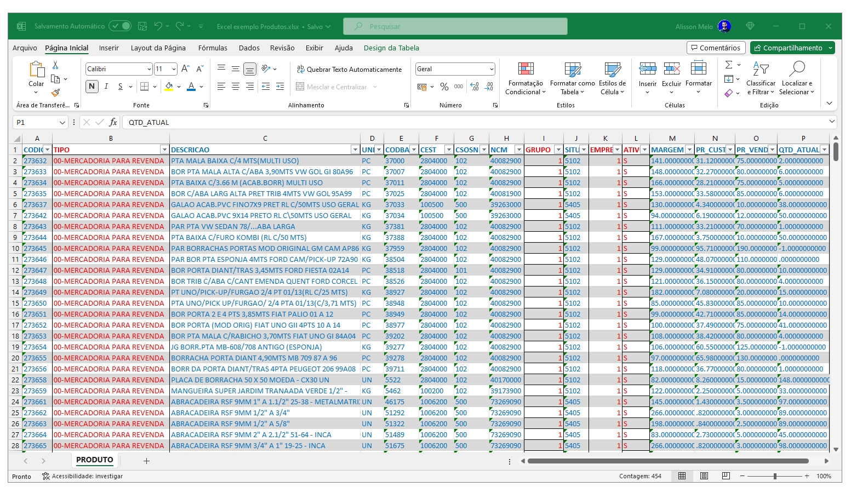Click the Pesquisar search box
The width and height of the screenshot is (851, 504).
pyautogui.click(x=455, y=26)
